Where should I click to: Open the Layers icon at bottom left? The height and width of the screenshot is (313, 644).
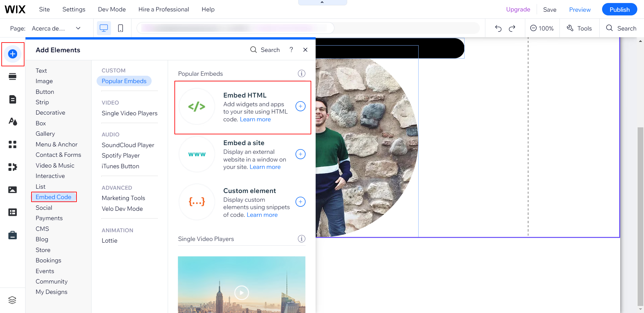click(x=12, y=300)
